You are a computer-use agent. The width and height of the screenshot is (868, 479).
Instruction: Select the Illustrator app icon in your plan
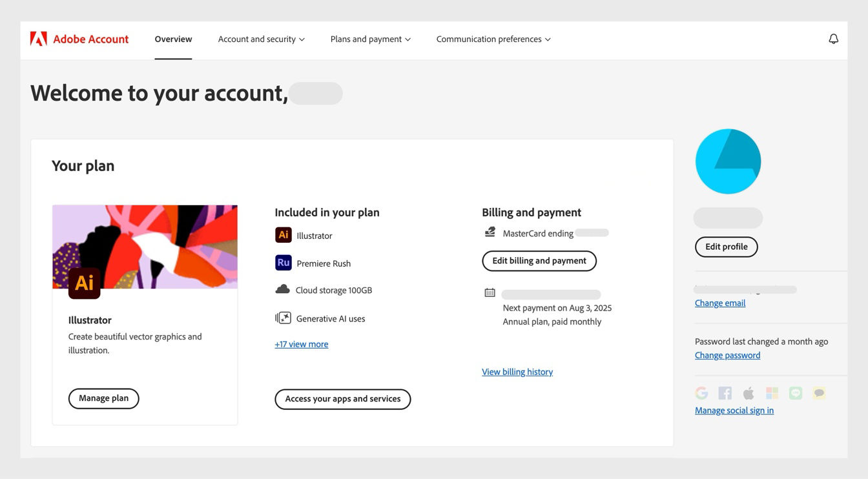pos(283,235)
